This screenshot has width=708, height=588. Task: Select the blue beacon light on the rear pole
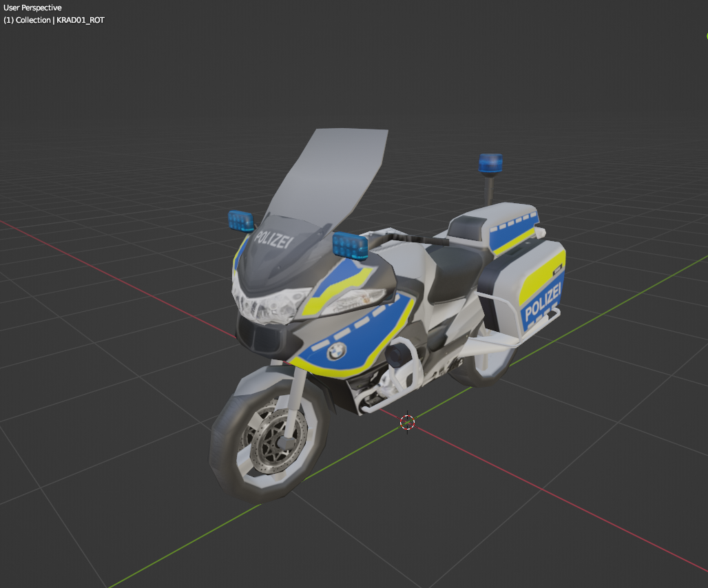point(491,164)
